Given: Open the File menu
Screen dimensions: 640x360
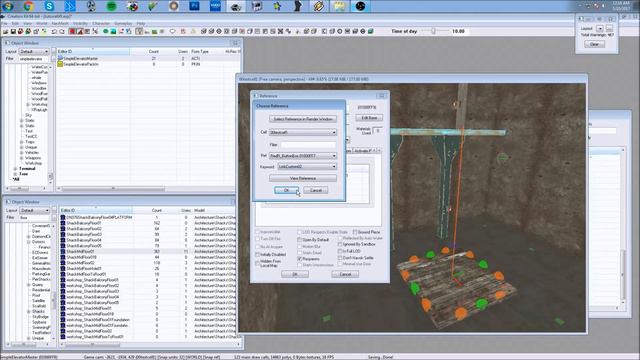Looking at the screenshot, I should coord(4,24).
